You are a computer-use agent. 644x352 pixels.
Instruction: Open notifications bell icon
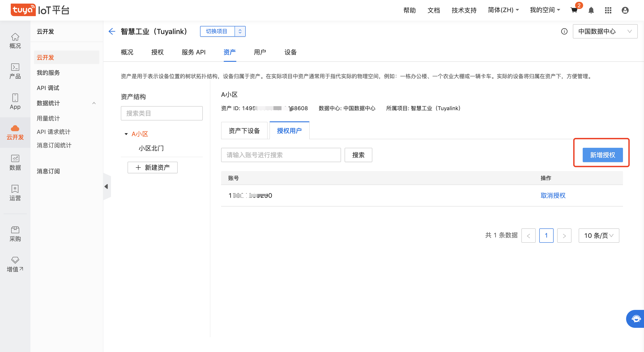[591, 10]
